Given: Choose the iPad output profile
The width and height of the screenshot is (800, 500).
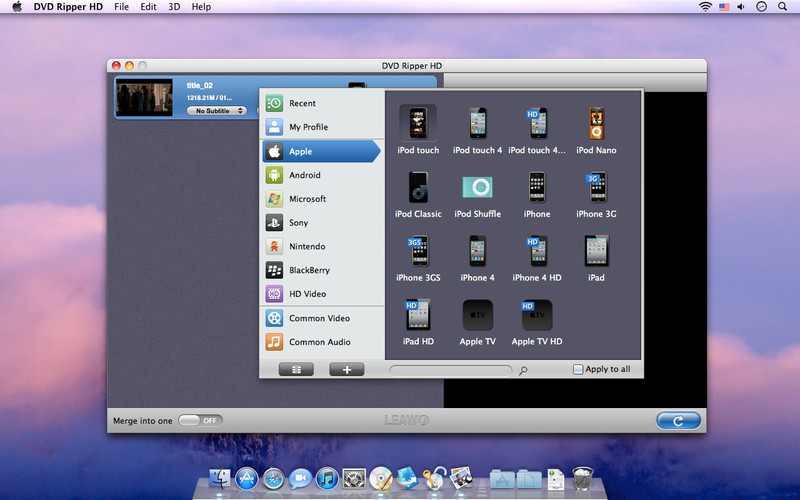Looking at the screenshot, I should [596, 252].
